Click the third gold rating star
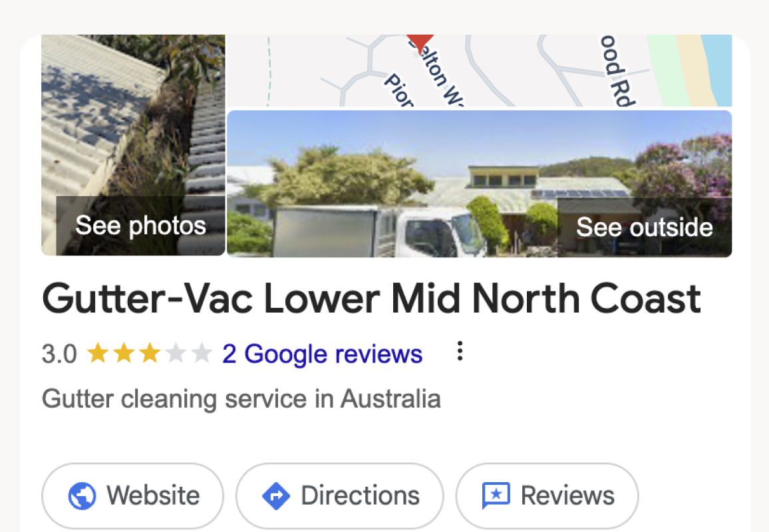The width and height of the screenshot is (769, 532). coord(150,354)
